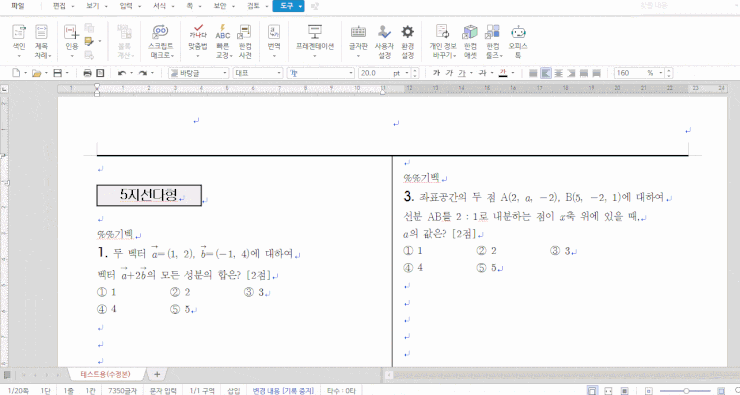The height and width of the screenshot is (395, 740).
Task: Open 환경 설정 preferences gear
Action: tap(407, 42)
